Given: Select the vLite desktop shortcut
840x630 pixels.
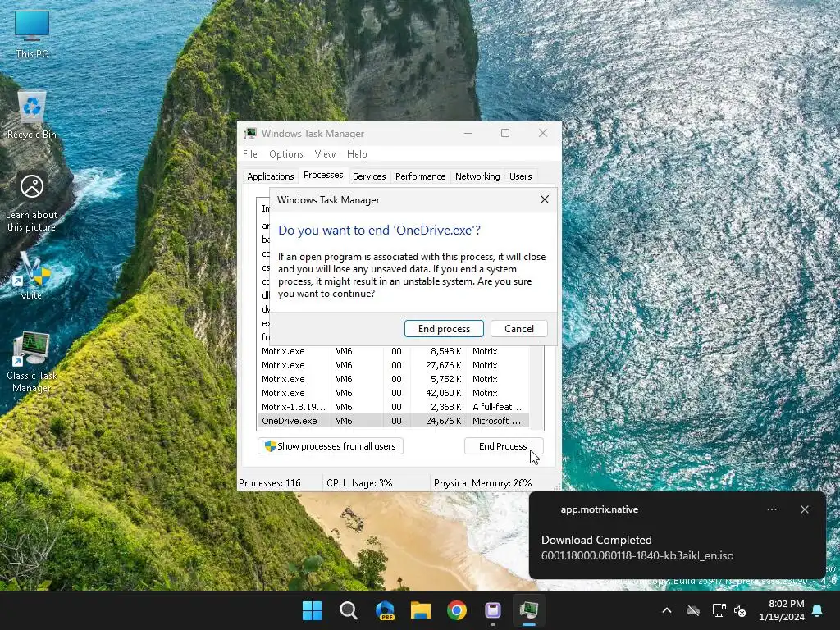Looking at the screenshot, I should click(x=32, y=276).
